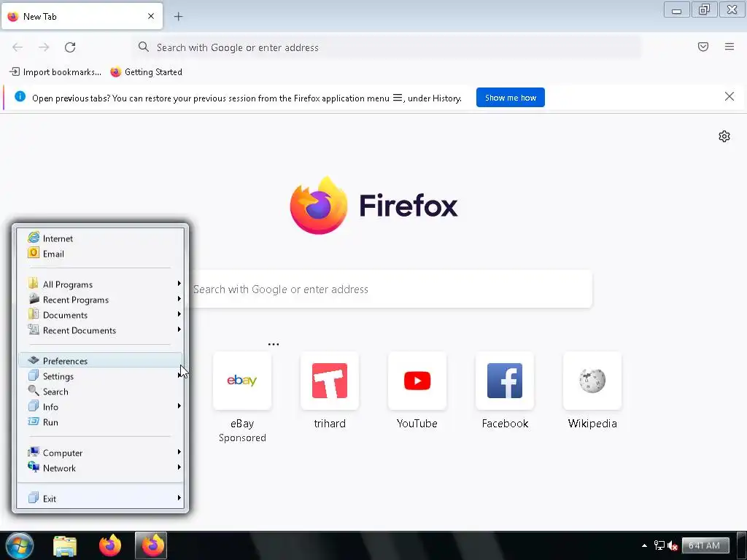Expand Recent Documents submenu
This screenshot has width=747, height=560.
(101, 330)
